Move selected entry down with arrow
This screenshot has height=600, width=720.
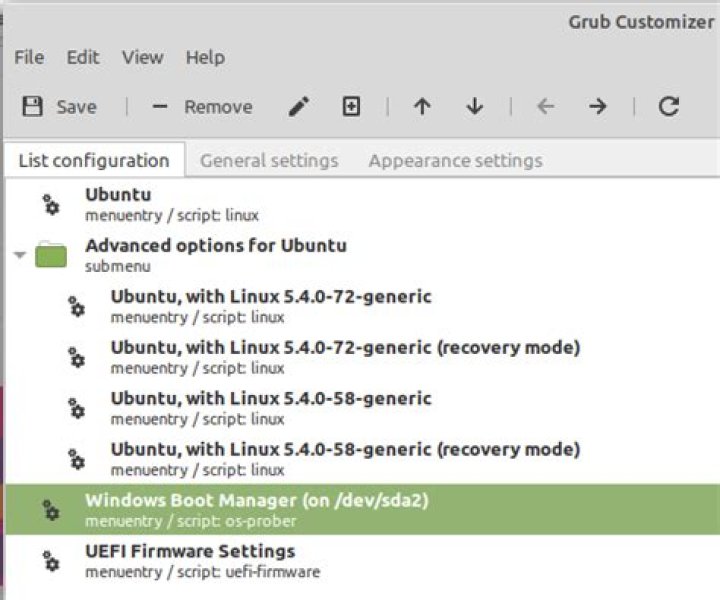474,107
